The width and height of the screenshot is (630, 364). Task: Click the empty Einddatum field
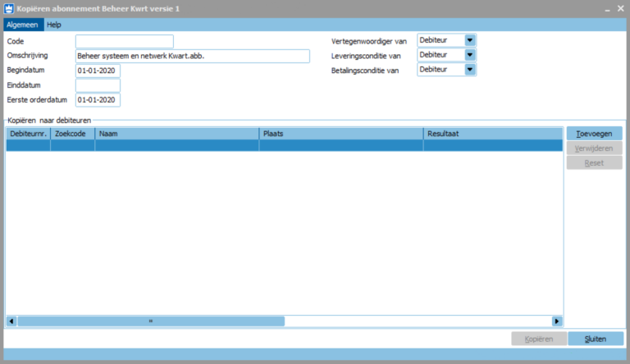(98, 85)
